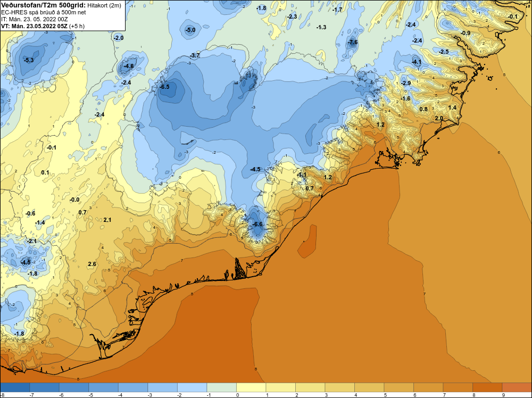
Task: Click the -6.6 temperature label
Action: click(x=257, y=225)
